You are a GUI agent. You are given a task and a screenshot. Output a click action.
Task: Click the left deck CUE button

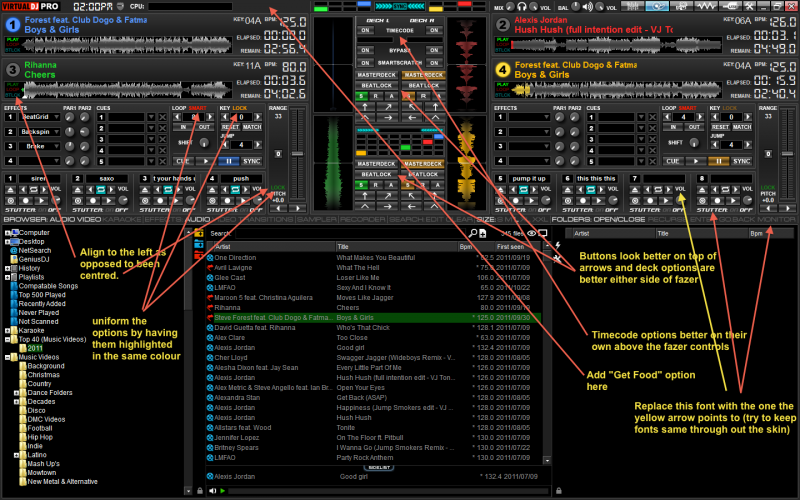[x=183, y=161]
